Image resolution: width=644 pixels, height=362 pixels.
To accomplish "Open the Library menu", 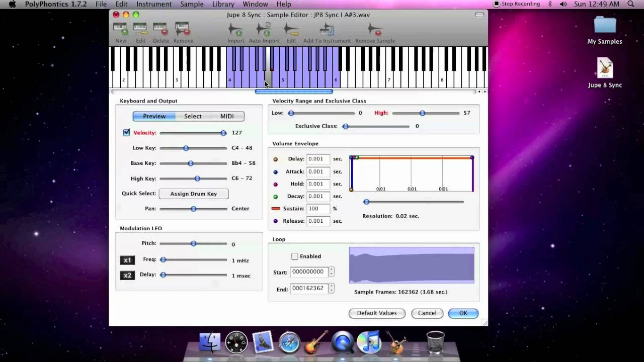I will 223,4.
